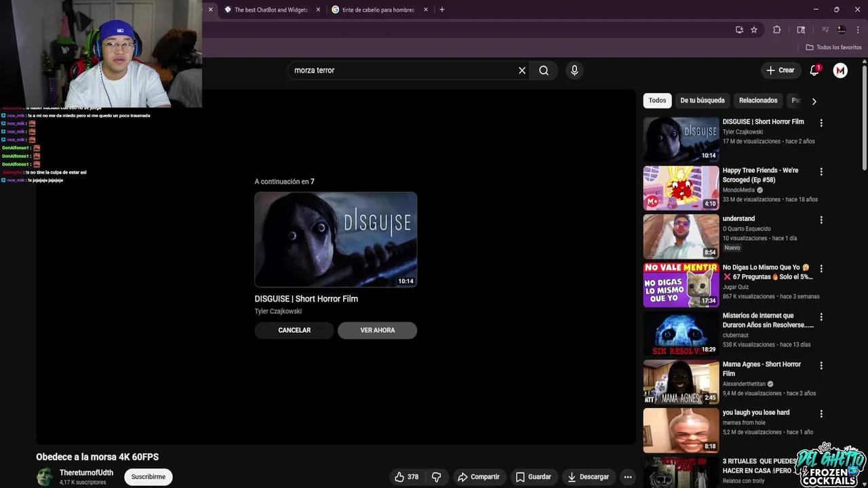Viewport: 868px width, 488px height.
Task: Click the Suscribirme button
Action: 149,476
